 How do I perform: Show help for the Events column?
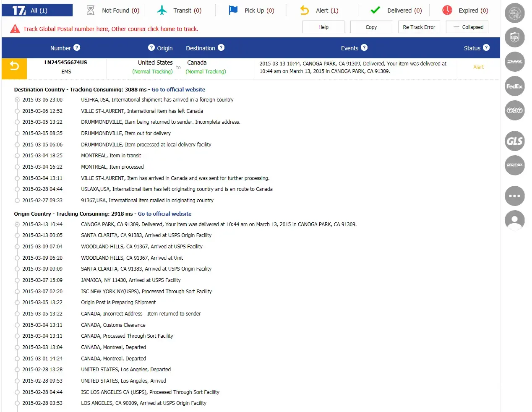(x=364, y=48)
